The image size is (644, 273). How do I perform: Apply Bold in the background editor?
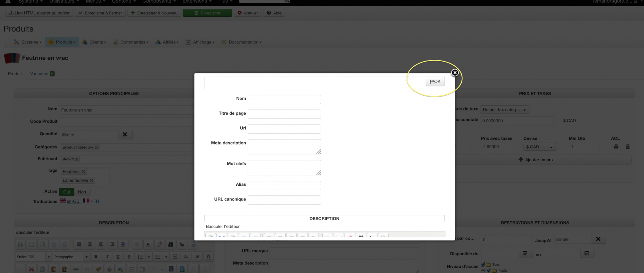point(96,257)
